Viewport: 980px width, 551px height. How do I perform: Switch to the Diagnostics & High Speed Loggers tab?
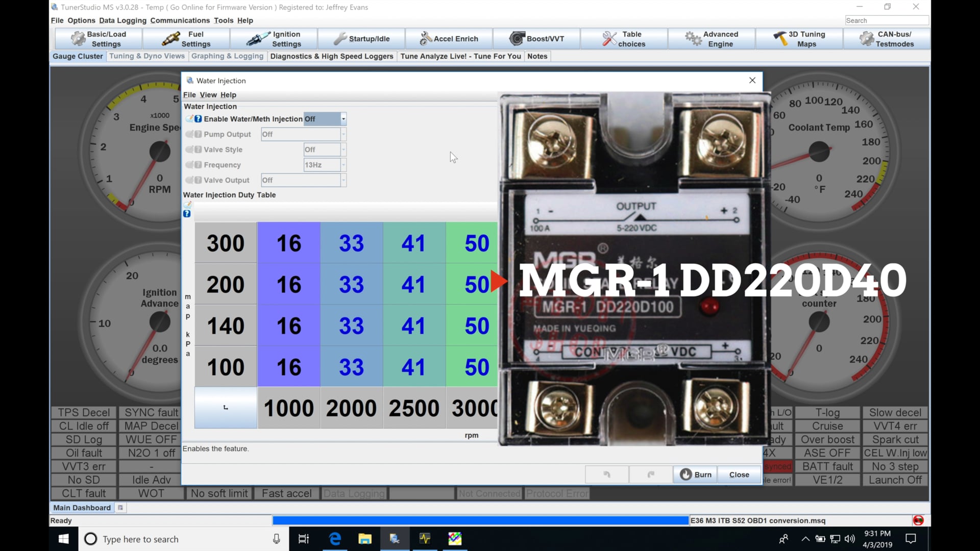(332, 56)
